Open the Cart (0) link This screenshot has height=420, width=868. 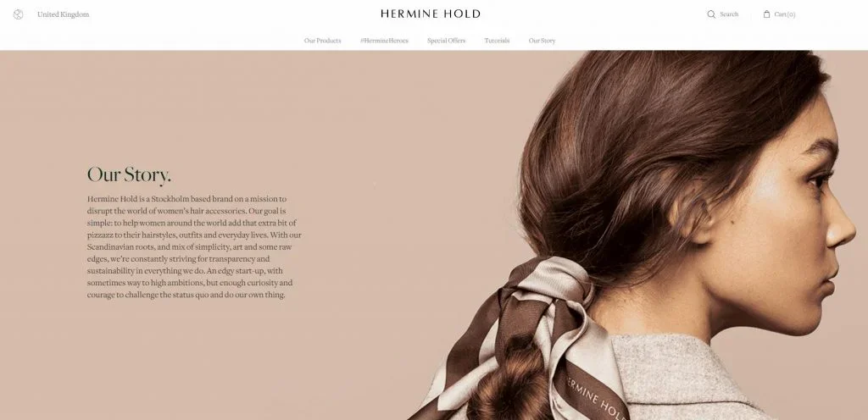(785, 14)
